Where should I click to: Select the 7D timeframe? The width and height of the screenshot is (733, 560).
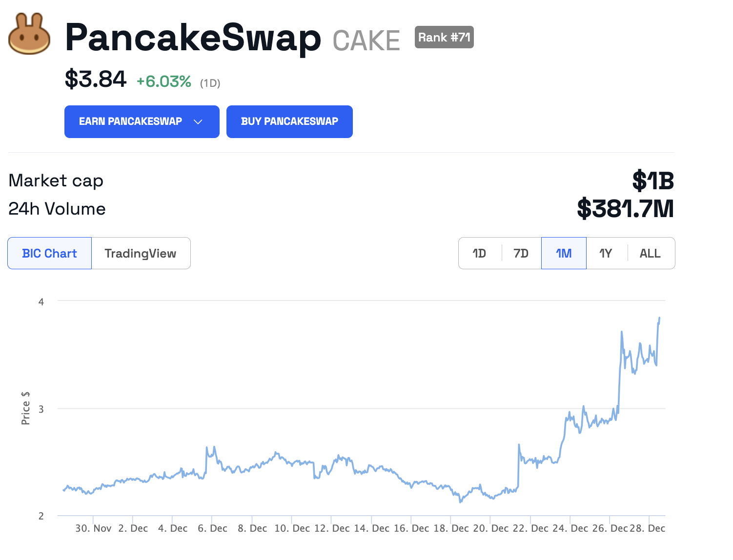(x=521, y=253)
